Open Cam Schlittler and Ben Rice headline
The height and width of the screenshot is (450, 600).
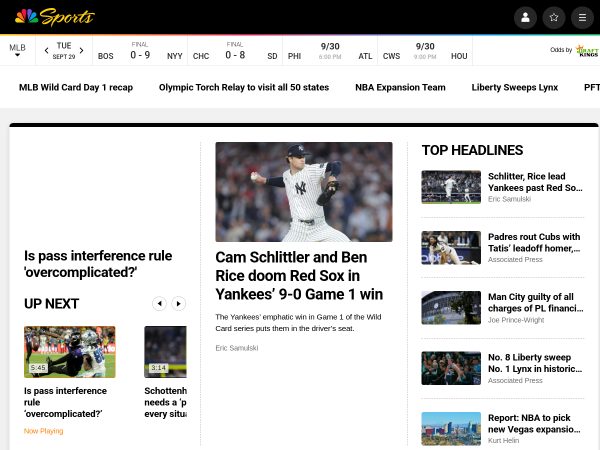tap(299, 276)
